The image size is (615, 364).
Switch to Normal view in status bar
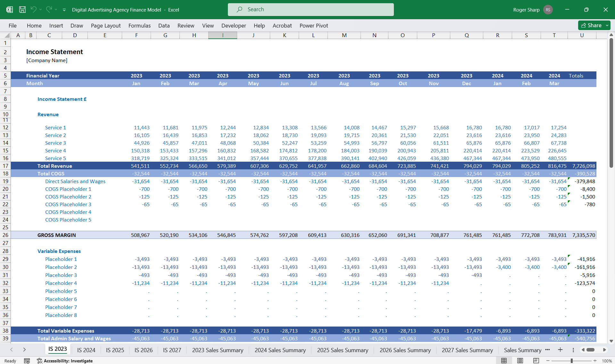coord(504,360)
